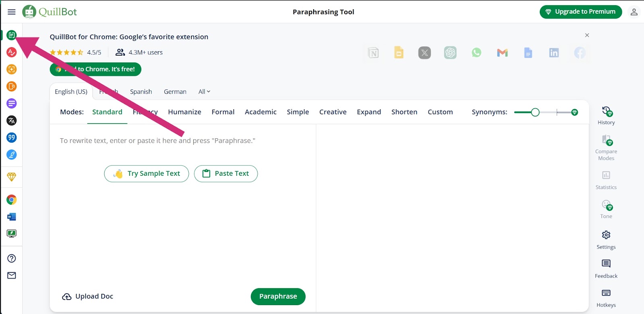Switch to Shorten mode
Screen dimensions: 644x314
point(405,112)
